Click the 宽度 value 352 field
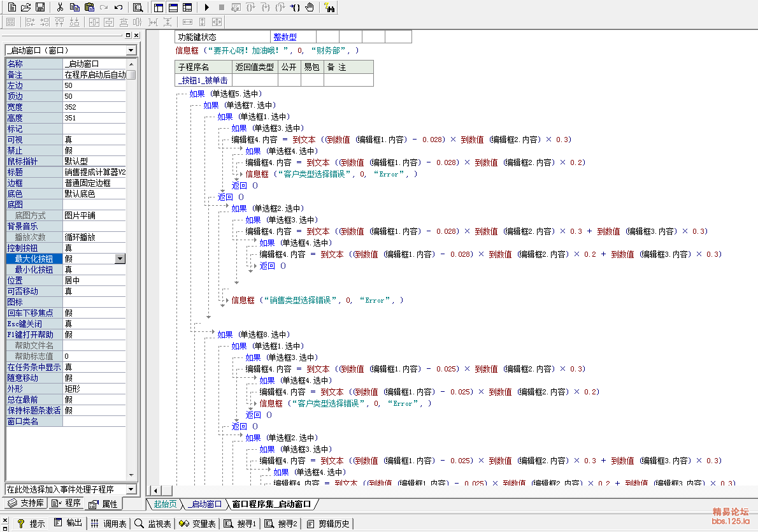The image size is (758, 532). pyautogui.click(x=94, y=108)
